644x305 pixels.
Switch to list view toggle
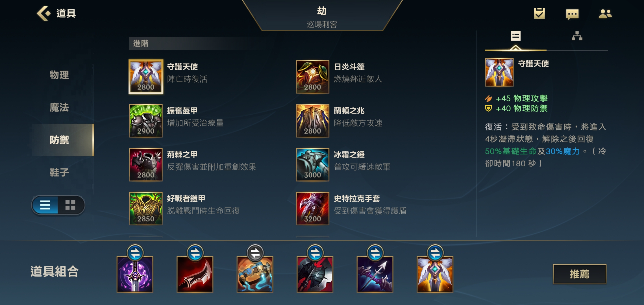tap(45, 205)
